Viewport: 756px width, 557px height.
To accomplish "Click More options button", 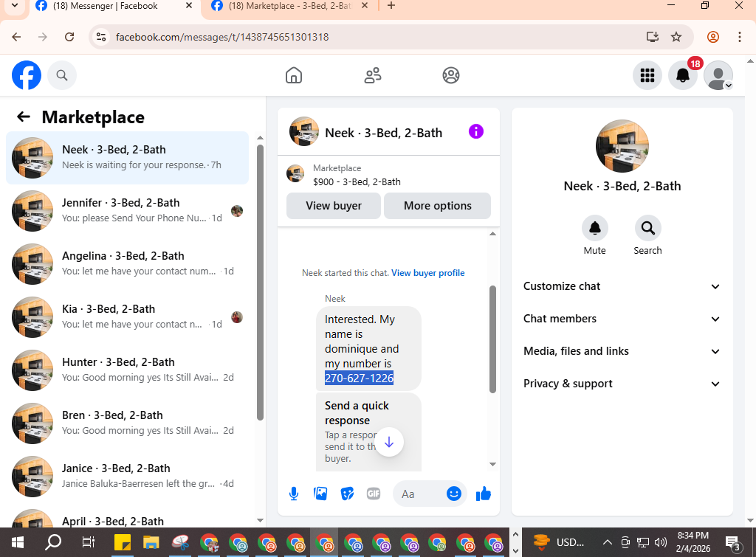I will 437,206.
